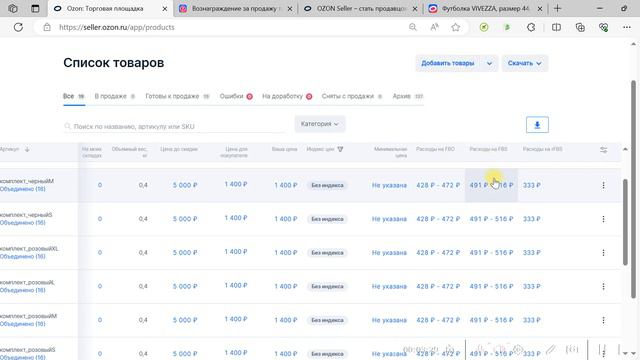640x360 pixels.
Task: Select the Все tab
Action: coord(73,96)
